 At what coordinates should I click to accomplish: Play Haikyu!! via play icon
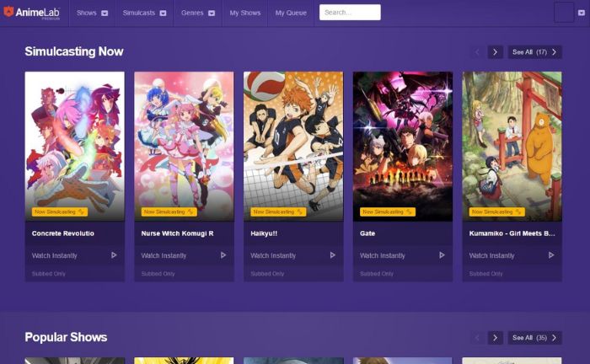point(333,255)
